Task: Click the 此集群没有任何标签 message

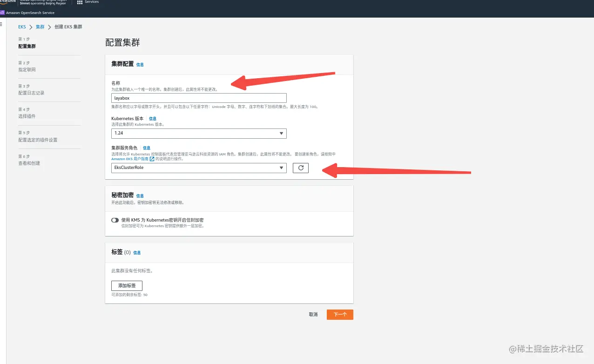Action: tap(132, 270)
